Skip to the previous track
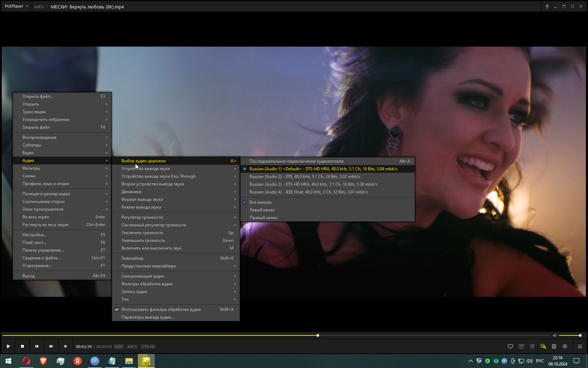Viewport: 588px width, 368px height. tap(37, 346)
